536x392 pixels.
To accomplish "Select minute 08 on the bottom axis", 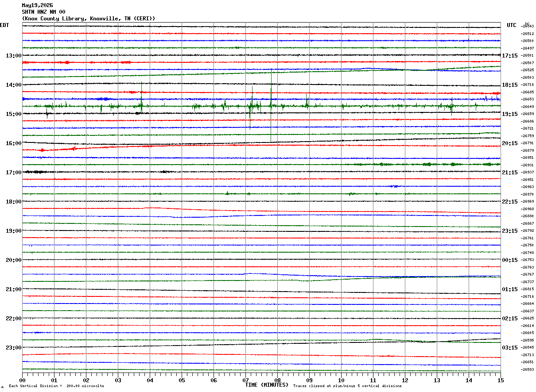I will [277, 380].
